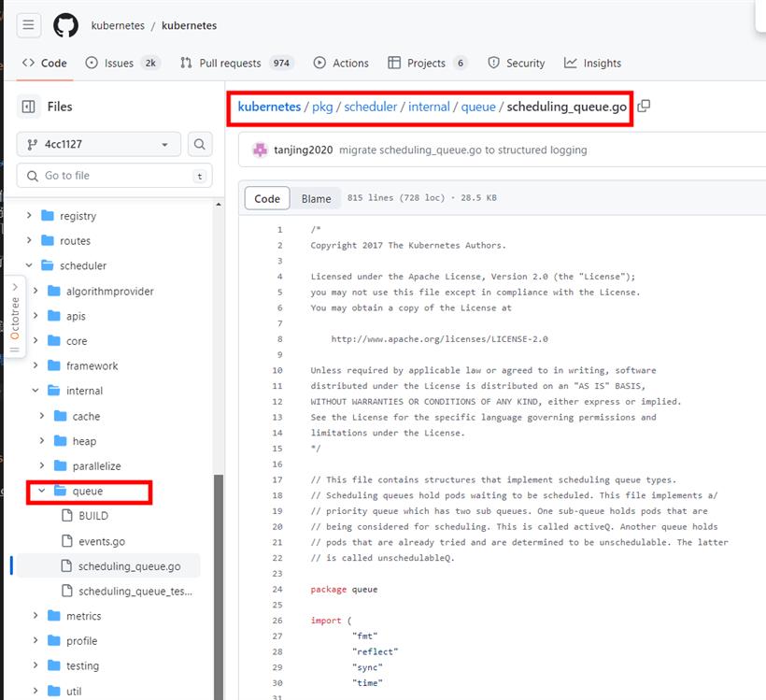The image size is (766, 700).
Task: Expand the core folder chevron
Action: click(x=35, y=340)
